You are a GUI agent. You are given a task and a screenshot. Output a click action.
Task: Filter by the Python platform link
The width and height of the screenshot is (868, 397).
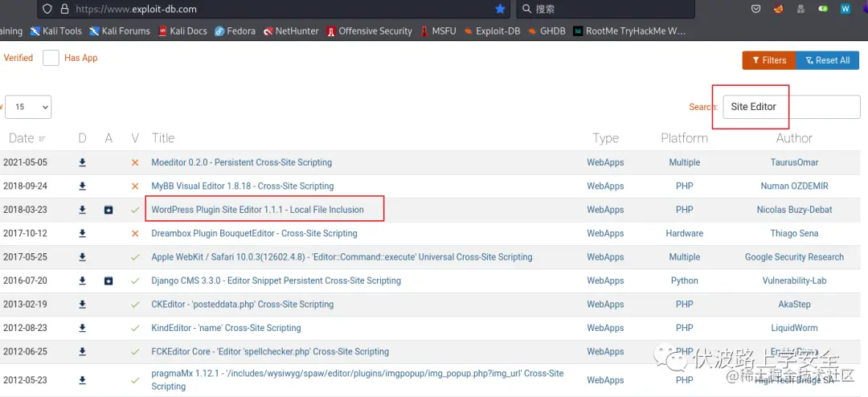pyautogui.click(x=684, y=280)
